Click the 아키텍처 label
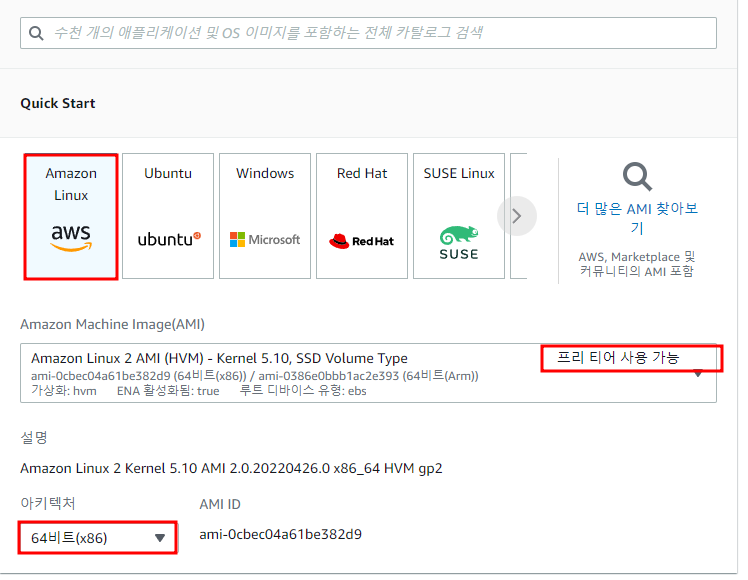 [x=48, y=503]
